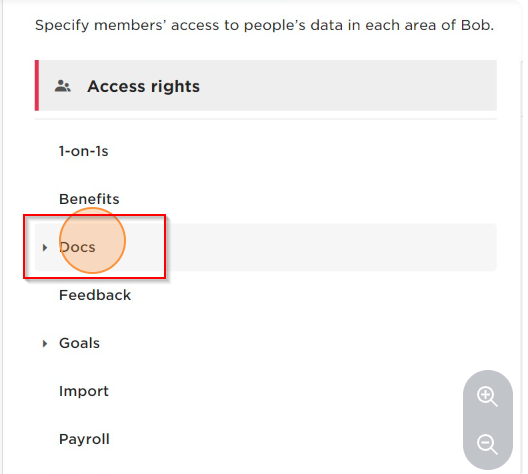The height and width of the screenshot is (474, 528).
Task: Click the description about members' access
Action: pos(264,25)
